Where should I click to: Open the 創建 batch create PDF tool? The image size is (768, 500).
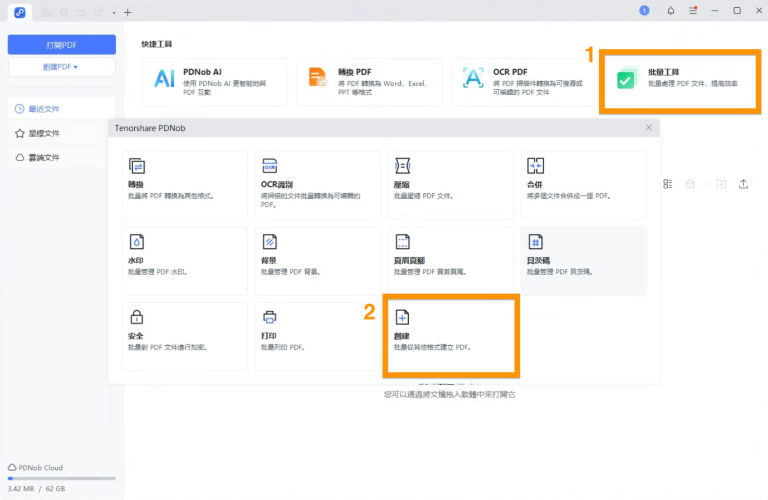pyautogui.click(x=451, y=336)
